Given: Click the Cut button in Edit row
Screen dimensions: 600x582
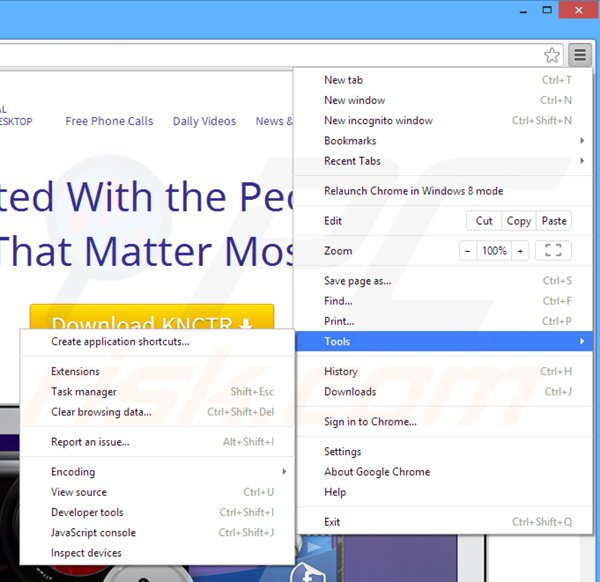Looking at the screenshot, I should pos(484,221).
